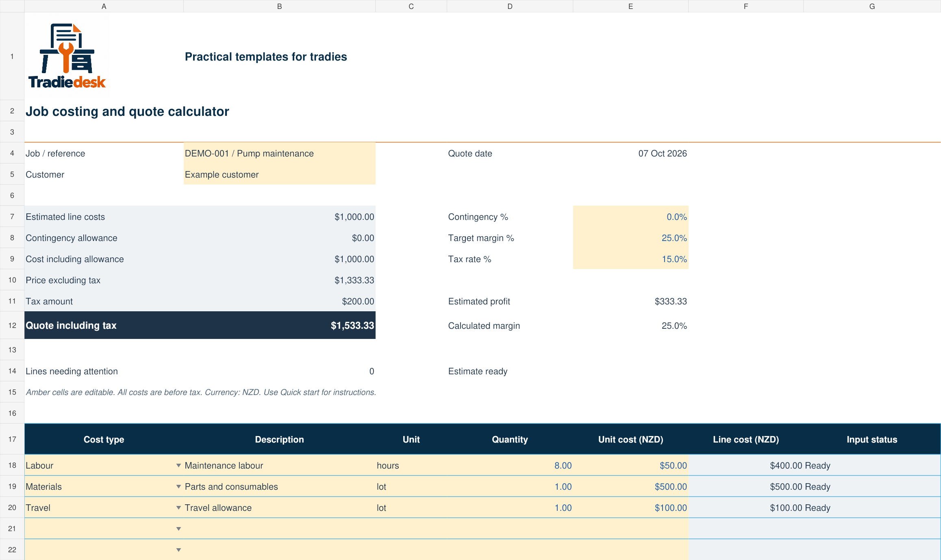Screen dimensions: 941x560
Task: Edit the Travel allowance description cell
Action: [x=280, y=508]
